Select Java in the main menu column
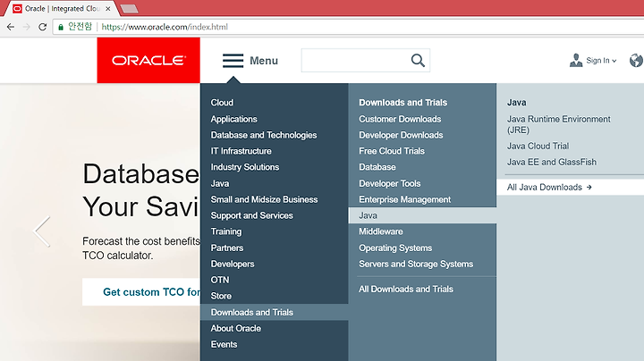Image resolution: width=644 pixels, height=361 pixels. (220, 183)
